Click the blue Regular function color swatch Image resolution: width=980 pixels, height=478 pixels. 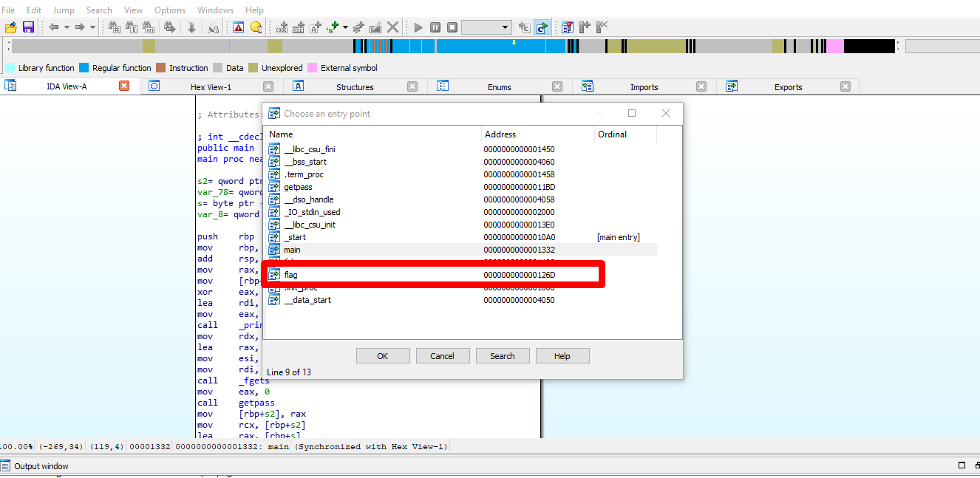point(84,68)
